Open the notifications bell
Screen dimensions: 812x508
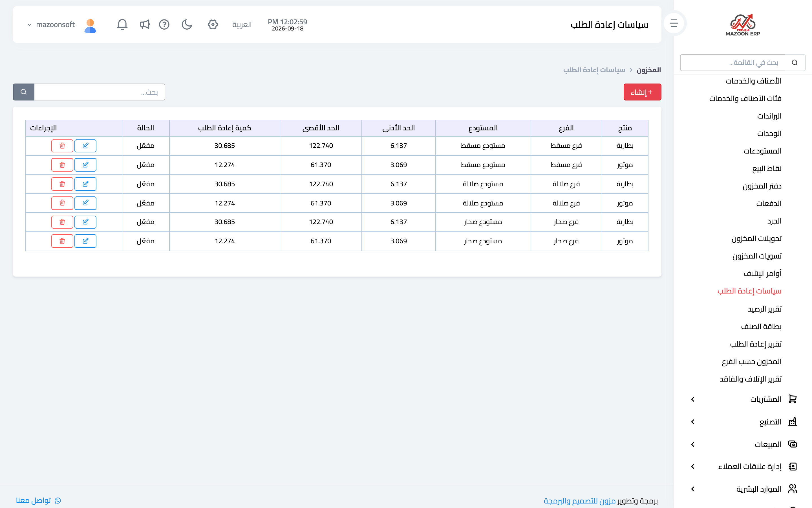tap(122, 25)
